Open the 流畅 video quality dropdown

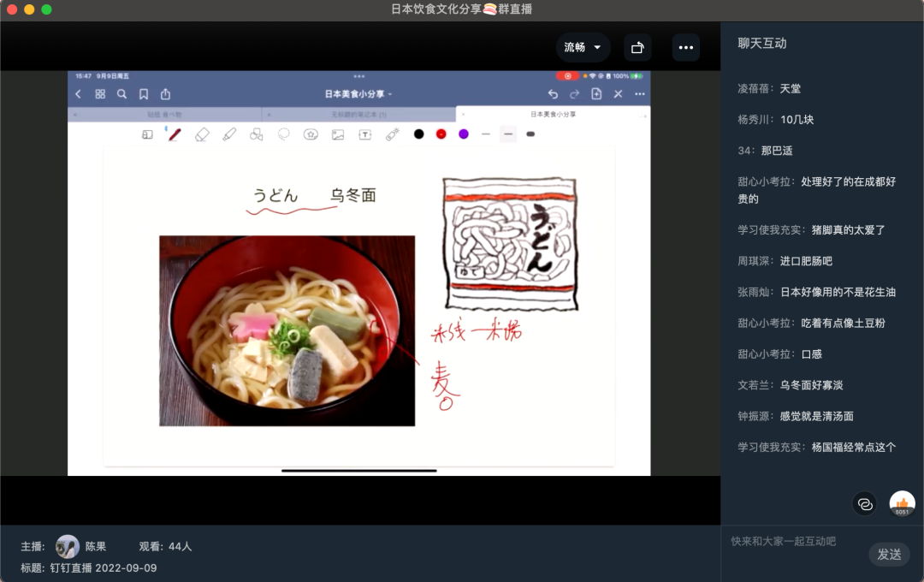pos(583,48)
